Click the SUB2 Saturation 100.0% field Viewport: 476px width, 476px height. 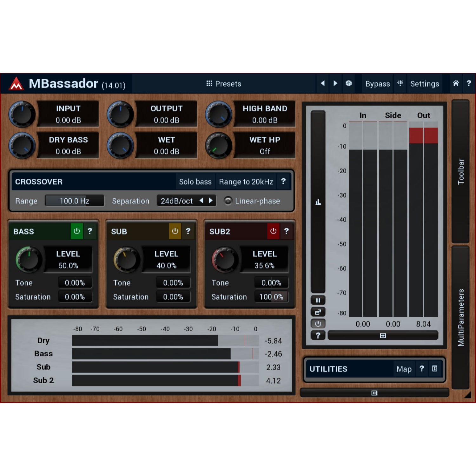[x=271, y=297]
